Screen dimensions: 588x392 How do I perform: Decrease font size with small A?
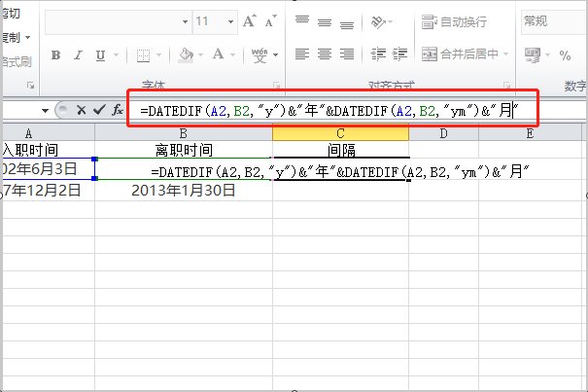271,21
